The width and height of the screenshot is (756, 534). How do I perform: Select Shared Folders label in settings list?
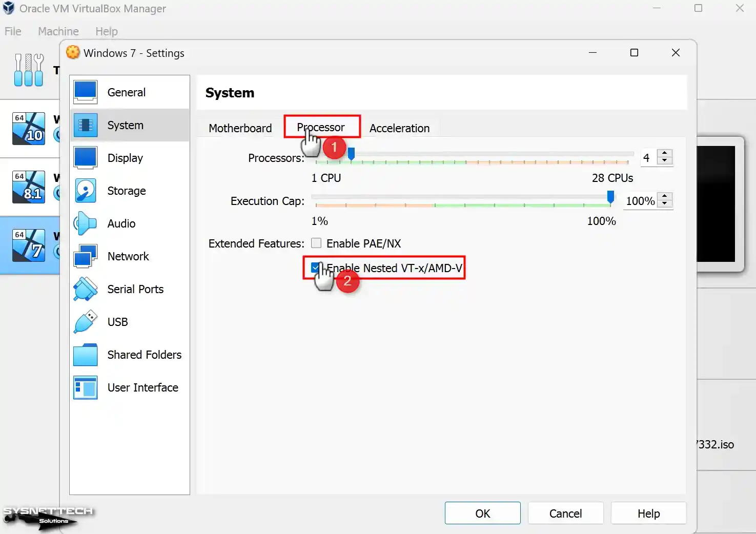[x=145, y=355]
